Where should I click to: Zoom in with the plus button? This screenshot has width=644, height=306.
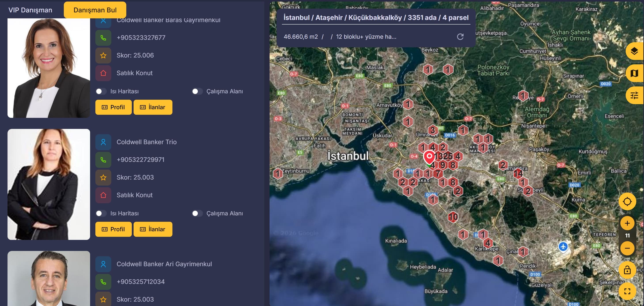coord(627,223)
